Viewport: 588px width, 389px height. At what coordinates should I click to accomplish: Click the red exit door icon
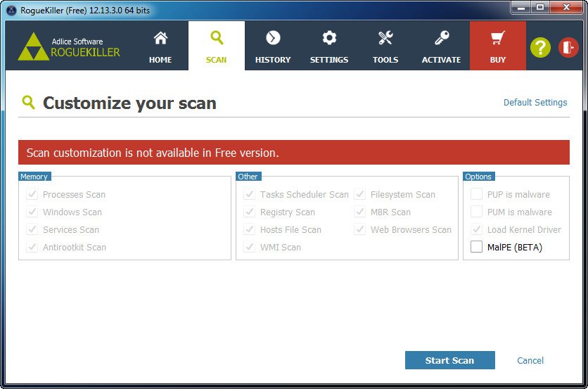pos(568,48)
